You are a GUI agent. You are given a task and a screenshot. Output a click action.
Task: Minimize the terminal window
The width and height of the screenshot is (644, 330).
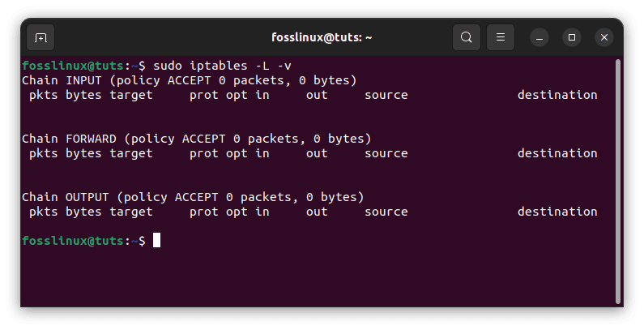540,37
